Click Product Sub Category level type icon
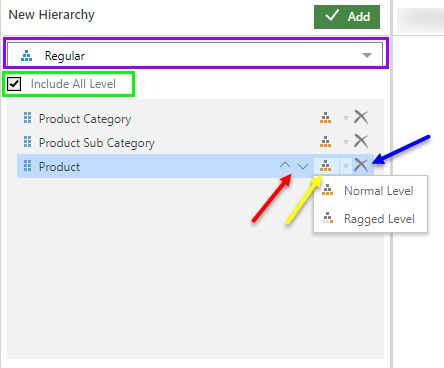Viewport: 444px width, 368px height. tap(326, 142)
